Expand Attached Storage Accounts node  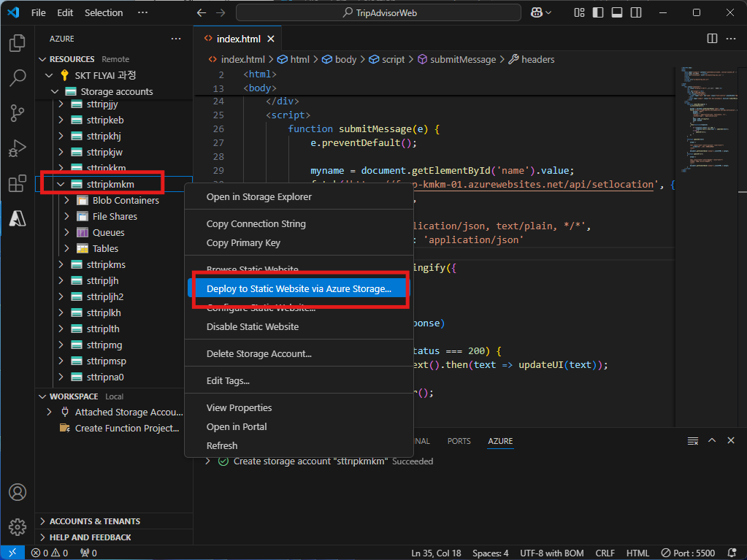coord(49,413)
